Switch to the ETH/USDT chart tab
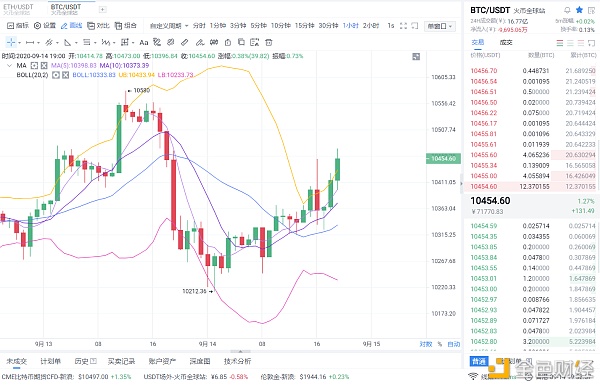Image resolution: width=600 pixels, height=385 pixels. [18, 9]
